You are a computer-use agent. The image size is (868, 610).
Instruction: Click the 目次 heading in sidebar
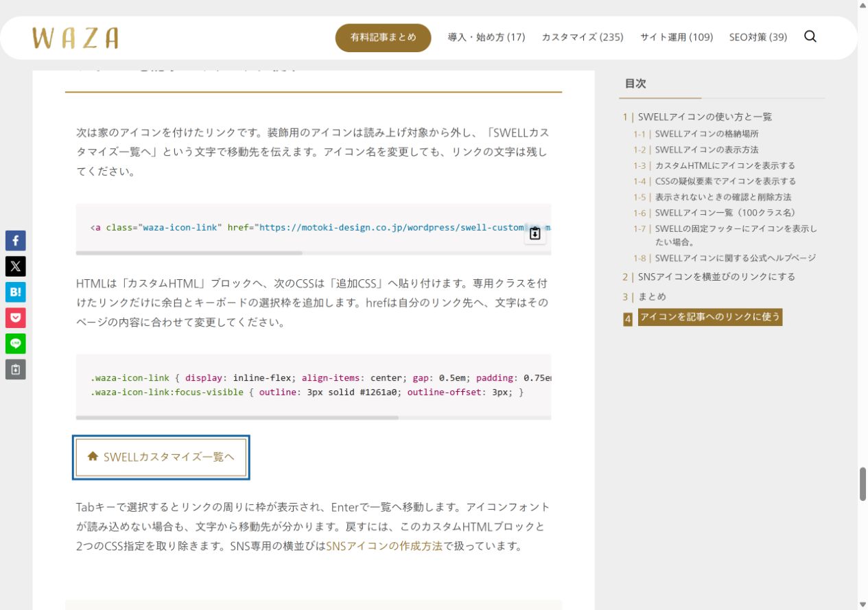pyautogui.click(x=635, y=84)
